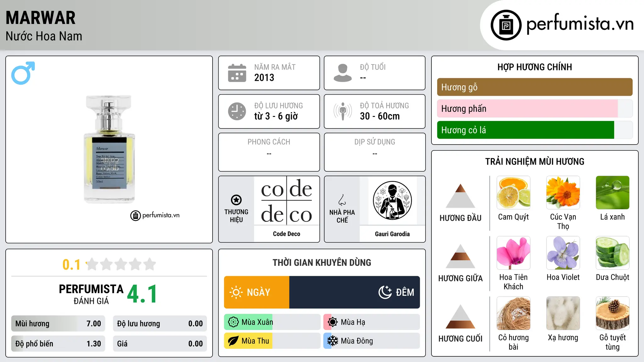Click the perfumista.vn site name
The height and width of the screenshot is (362, 644).
click(x=580, y=24)
